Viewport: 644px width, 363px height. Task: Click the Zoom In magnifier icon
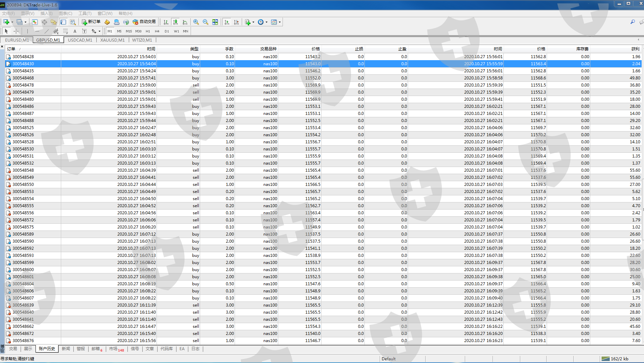pos(196,22)
